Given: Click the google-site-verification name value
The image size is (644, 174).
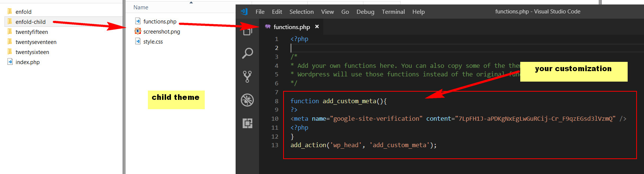Looking at the screenshot, I should click(x=376, y=118).
